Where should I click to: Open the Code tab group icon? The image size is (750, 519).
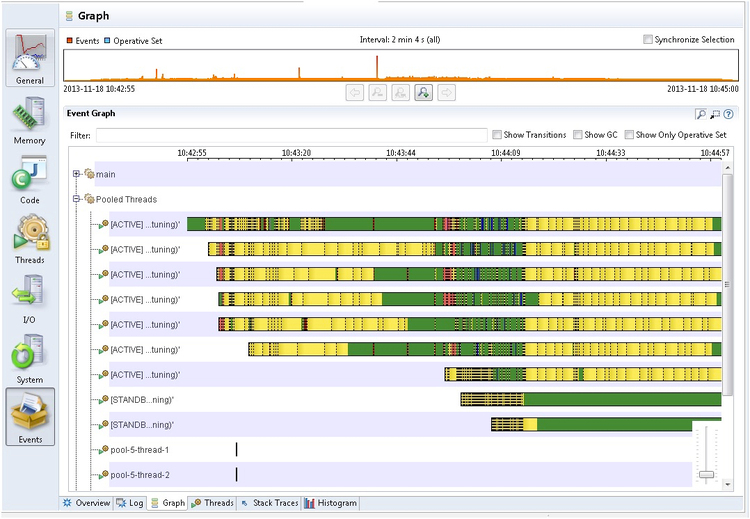[30, 180]
